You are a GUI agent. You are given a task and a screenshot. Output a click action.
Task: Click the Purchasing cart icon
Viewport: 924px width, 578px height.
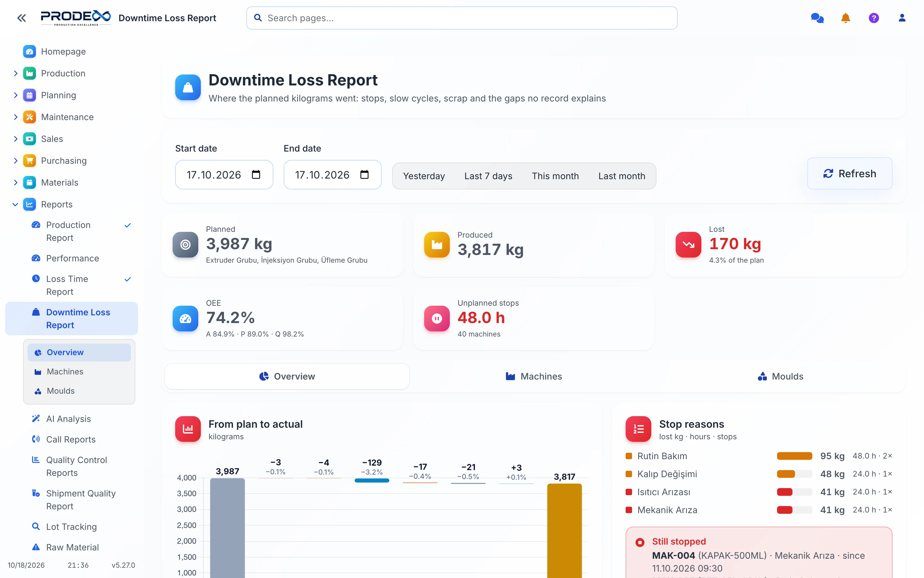point(30,161)
